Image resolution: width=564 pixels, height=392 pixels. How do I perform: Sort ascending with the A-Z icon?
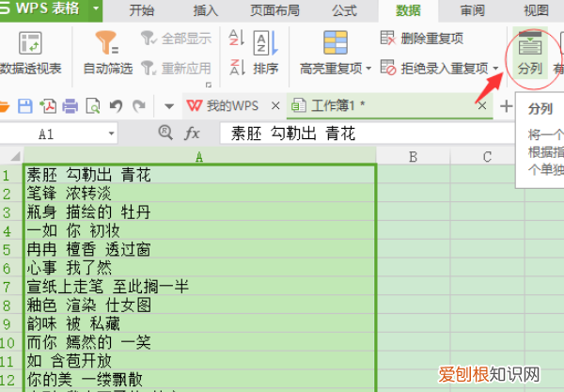coord(237,39)
